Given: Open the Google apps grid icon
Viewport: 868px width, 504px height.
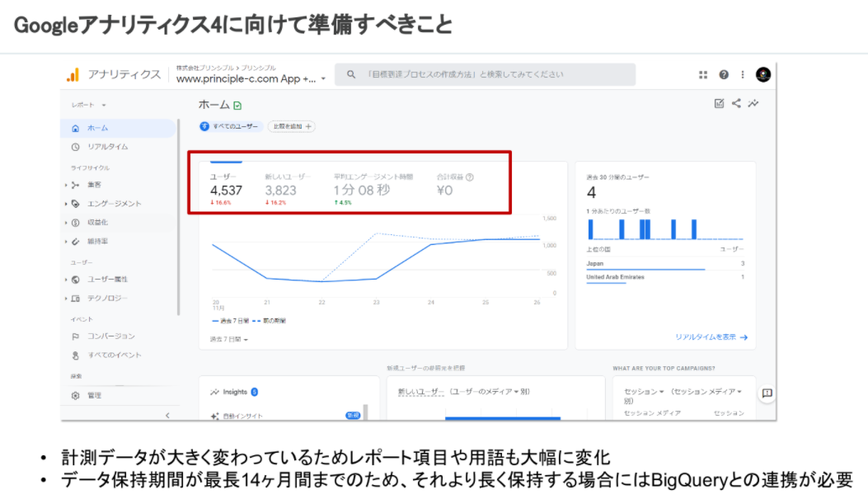Looking at the screenshot, I should 703,75.
